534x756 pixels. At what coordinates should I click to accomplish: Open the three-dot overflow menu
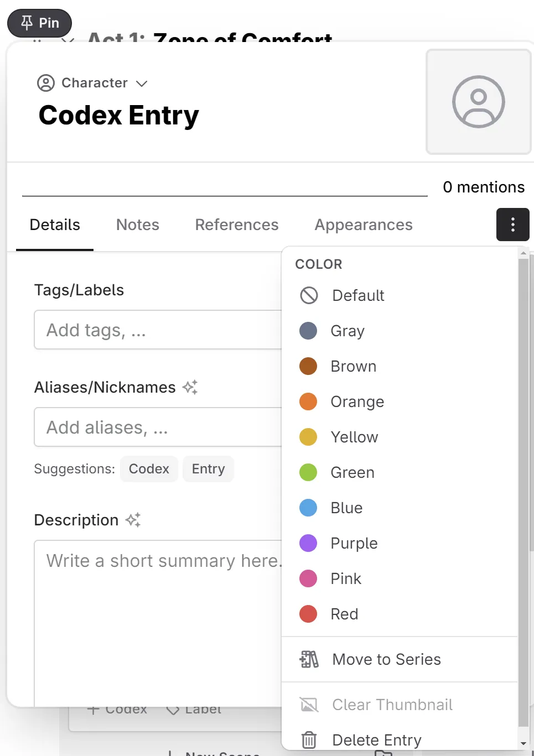tap(512, 225)
